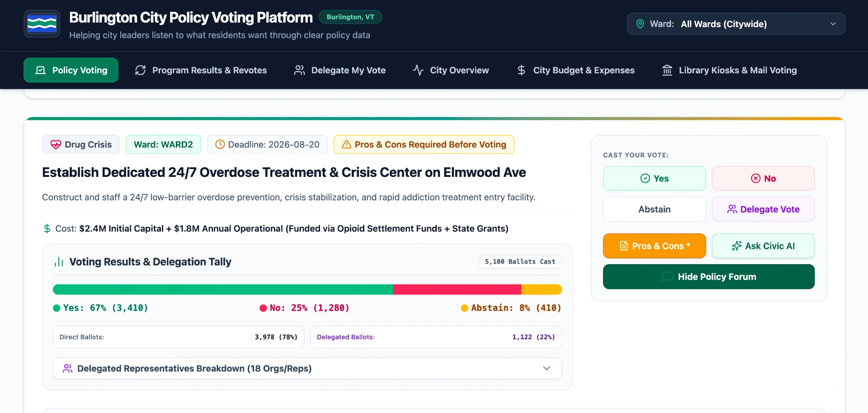Go to the City Overview tab
Image resolution: width=868 pixels, height=413 pixels.
[x=451, y=70]
